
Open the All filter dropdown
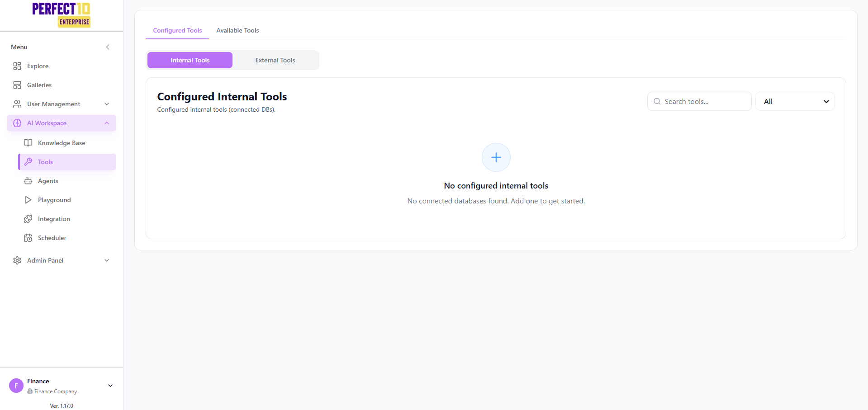coord(795,101)
